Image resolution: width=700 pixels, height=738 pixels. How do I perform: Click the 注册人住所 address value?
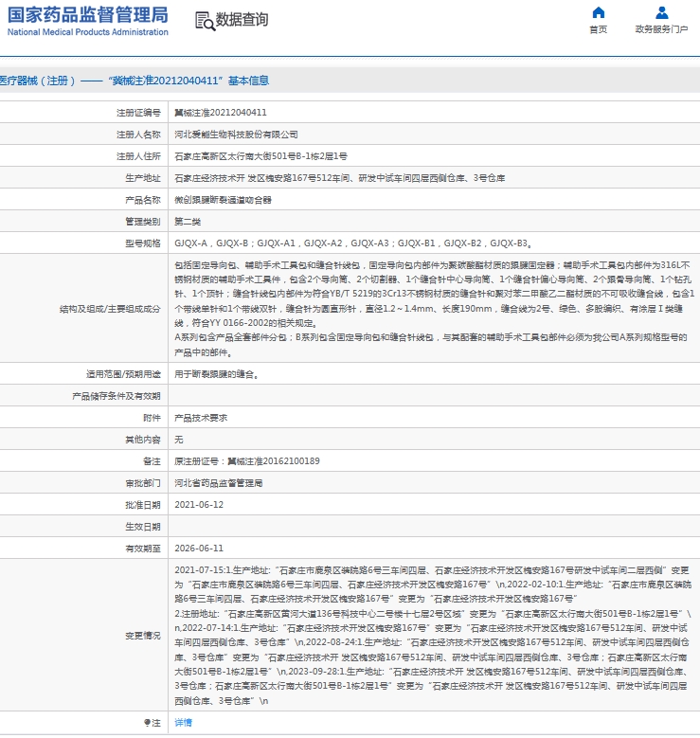pos(260,156)
